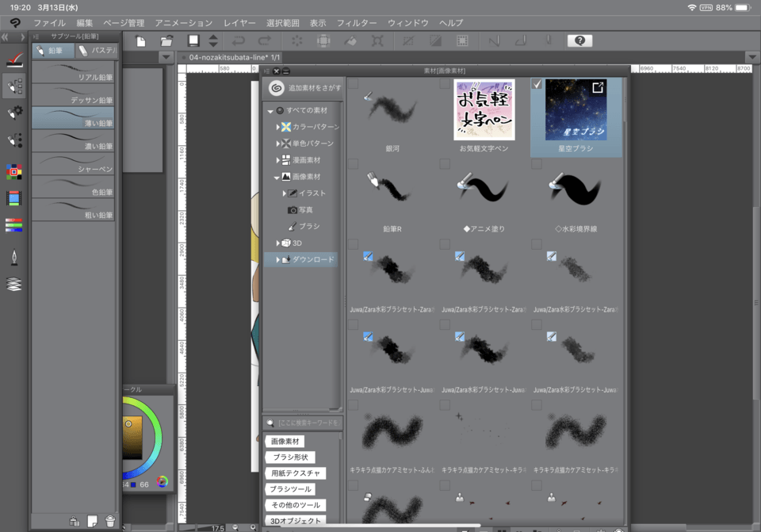761x532 pixels.
Task: Open the Material palette menu icon
Action: click(x=266, y=71)
